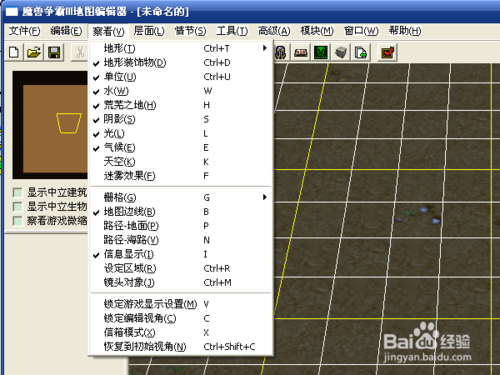500x375 pixels.
Task: Open the 窗口(W) menu
Action: point(361,31)
